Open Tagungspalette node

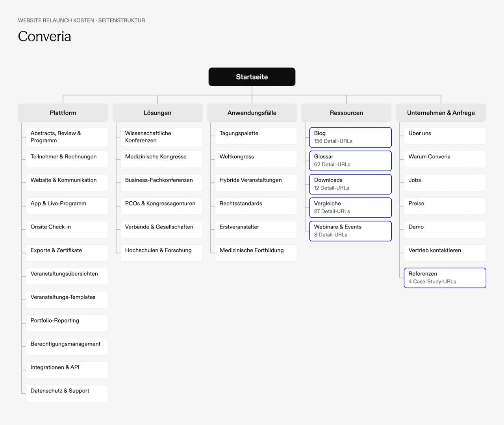[256, 136]
